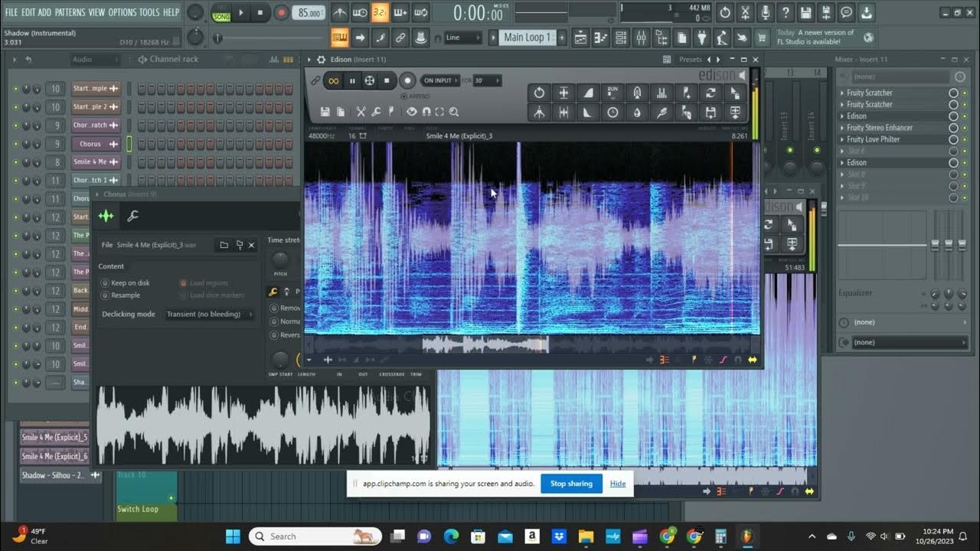Click Edison magnet snap icon
Viewport: 980px width, 551px height.
(426, 112)
